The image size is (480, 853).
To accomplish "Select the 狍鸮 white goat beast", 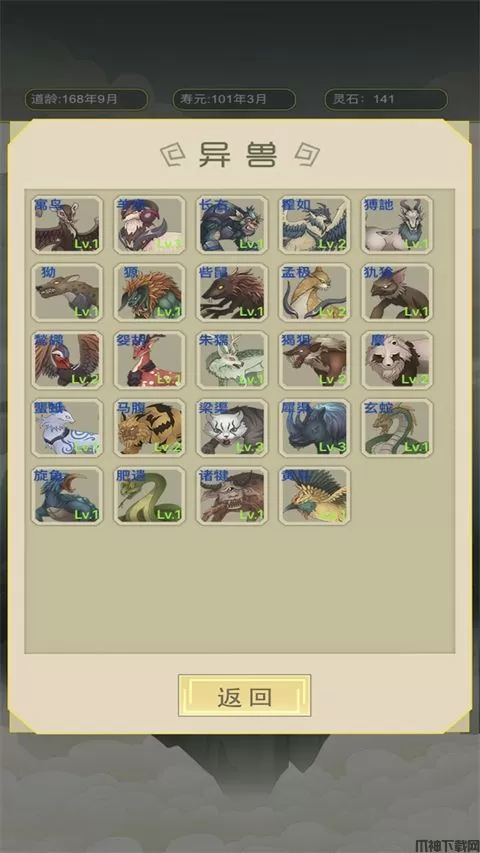I will click(x=397, y=225).
